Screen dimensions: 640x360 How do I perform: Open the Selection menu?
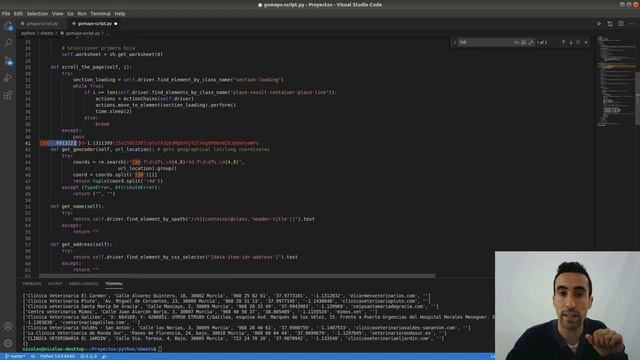[x=37, y=13]
